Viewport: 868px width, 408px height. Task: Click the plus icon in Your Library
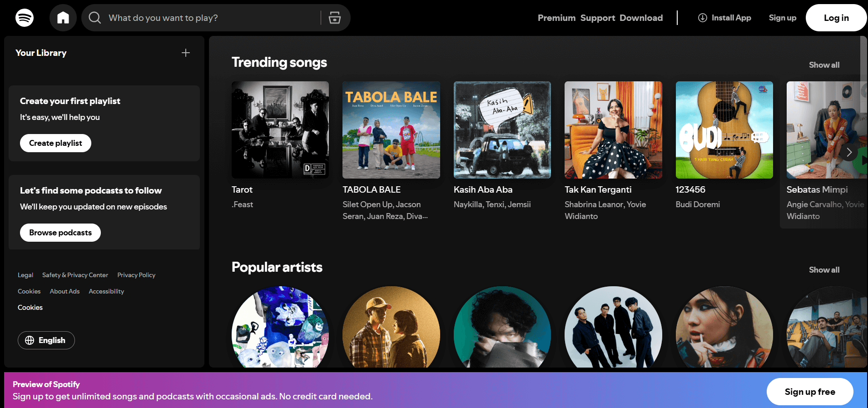[x=186, y=53]
